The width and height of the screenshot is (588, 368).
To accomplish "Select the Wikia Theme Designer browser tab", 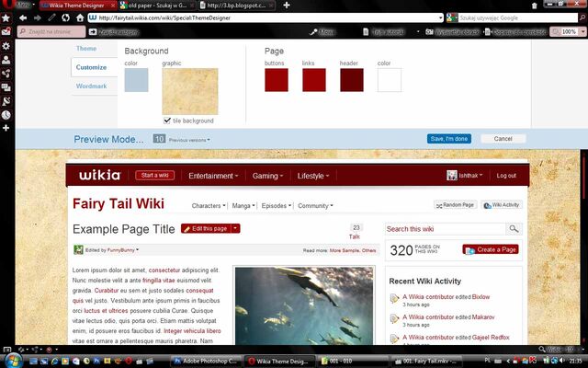I will point(78,6).
